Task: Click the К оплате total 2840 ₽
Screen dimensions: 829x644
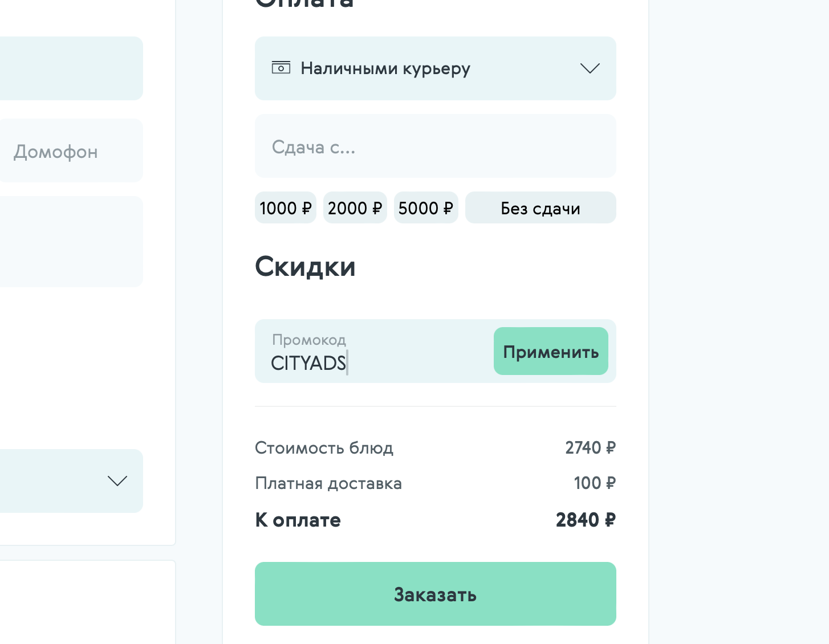Action: pos(586,520)
